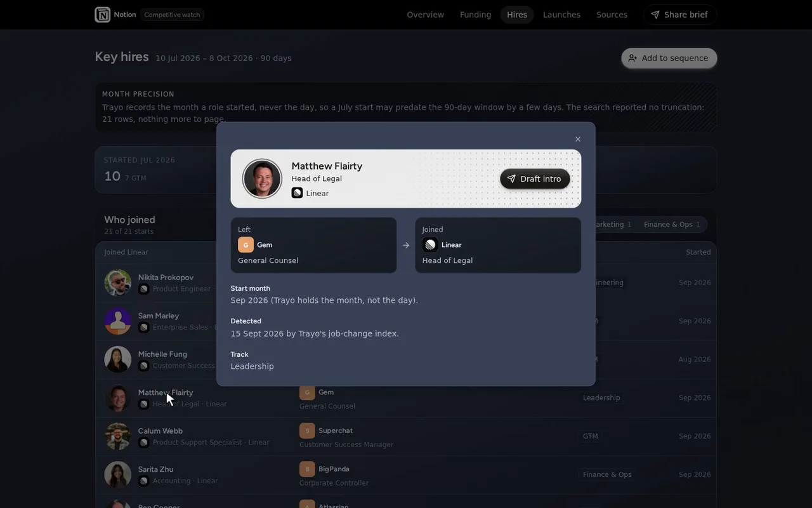Open the Sources tab

coord(612,15)
